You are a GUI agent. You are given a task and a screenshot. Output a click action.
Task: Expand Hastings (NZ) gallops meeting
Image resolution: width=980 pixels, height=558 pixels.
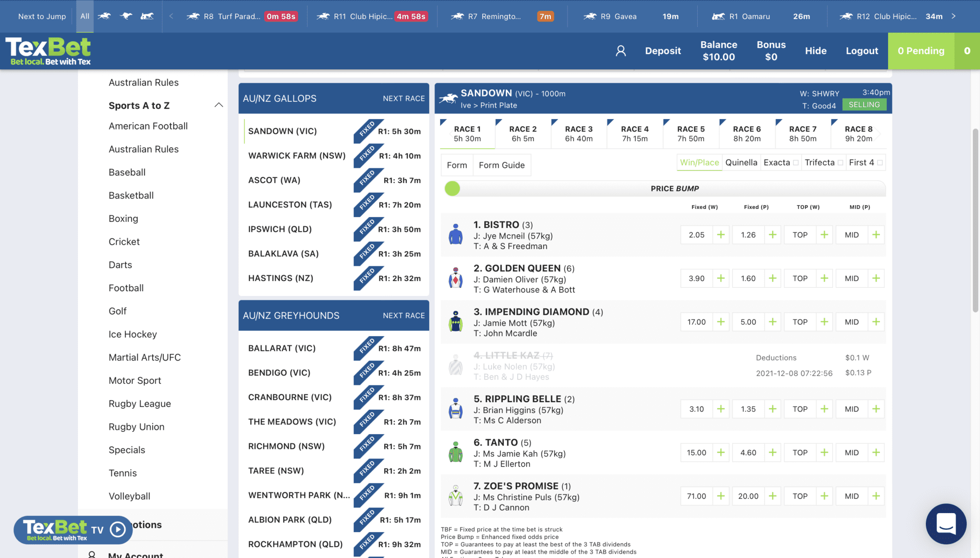point(334,278)
